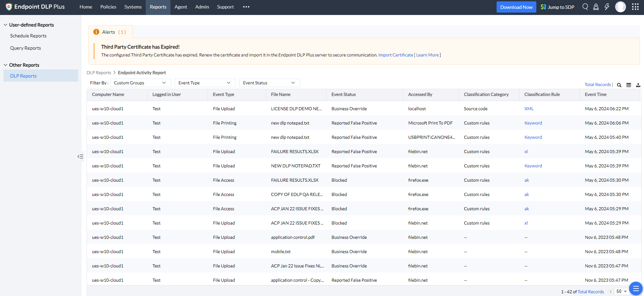Screen dimensions: 644x296
Task: Open the Agent menu
Action: pyautogui.click(x=181, y=7)
